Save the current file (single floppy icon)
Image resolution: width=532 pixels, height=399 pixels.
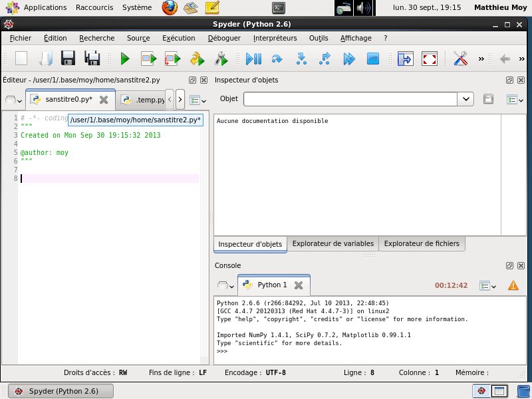coord(68,59)
